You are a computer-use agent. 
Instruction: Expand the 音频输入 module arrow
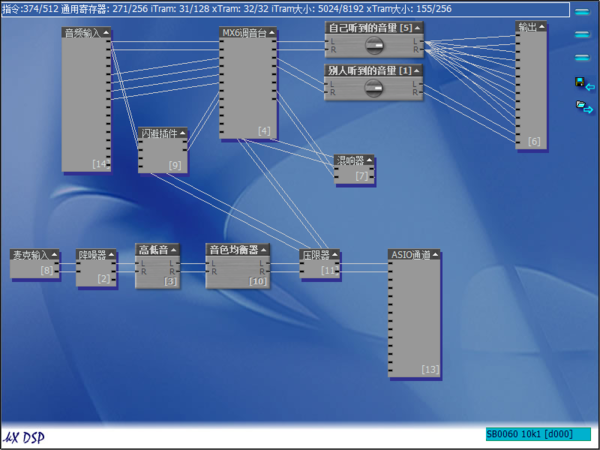click(106, 33)
